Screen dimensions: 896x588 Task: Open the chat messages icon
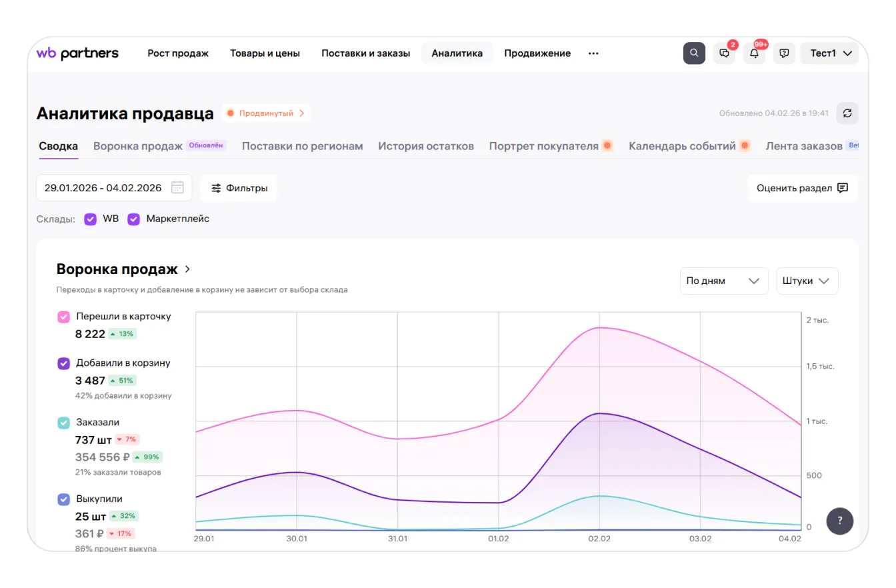(x=724, y=53)
